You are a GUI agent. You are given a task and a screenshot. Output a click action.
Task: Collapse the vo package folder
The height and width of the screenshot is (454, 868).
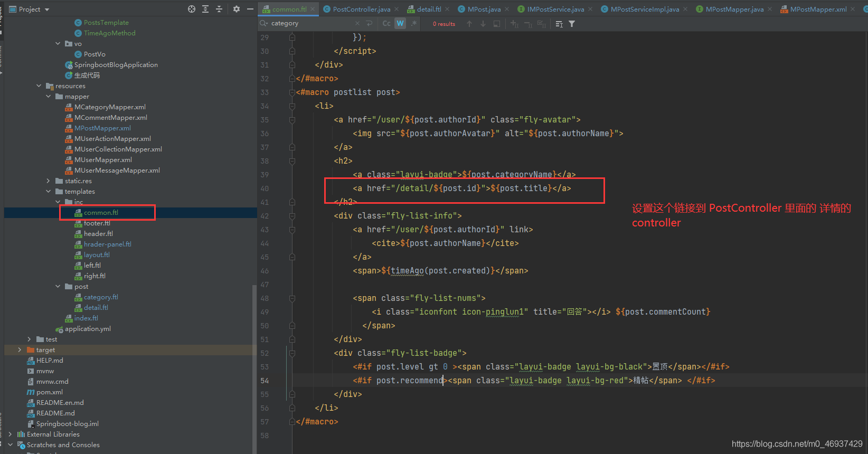(58, 44)
